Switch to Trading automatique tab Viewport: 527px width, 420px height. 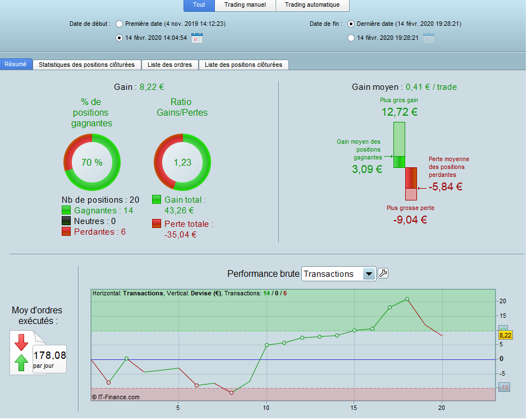[312, 5]
